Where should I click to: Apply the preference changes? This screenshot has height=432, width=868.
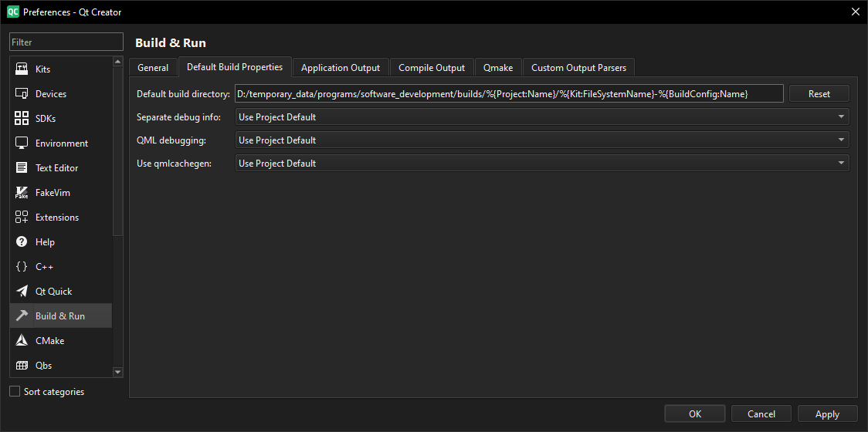(x=828, y=413)
